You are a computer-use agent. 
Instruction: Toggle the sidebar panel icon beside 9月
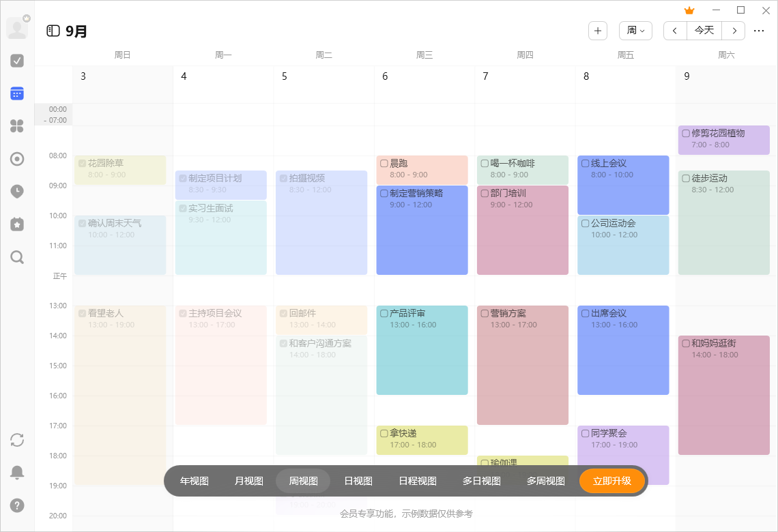point(53,31)
